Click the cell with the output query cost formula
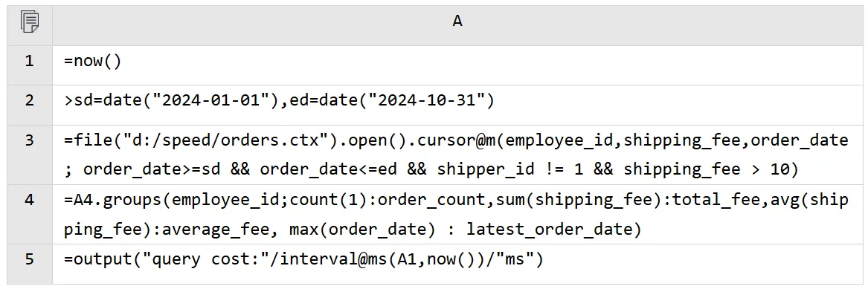Viewport: 868px width, 289px height. click(x=457, y=264)
